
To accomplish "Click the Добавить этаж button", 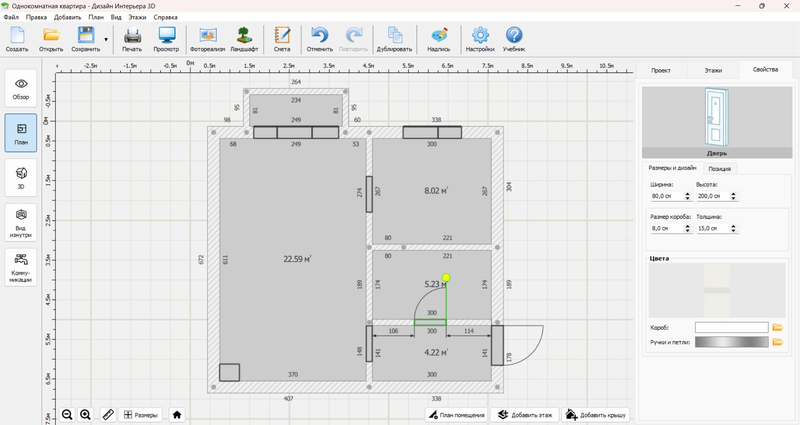I will pyautogui.click(x=526, y=415).
